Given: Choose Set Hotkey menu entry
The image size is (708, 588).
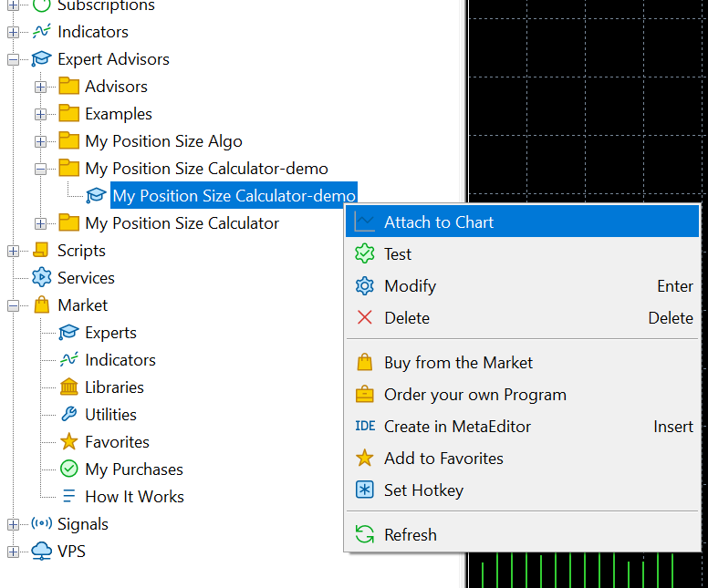Looking at the screenshot, I should [523, 490].
